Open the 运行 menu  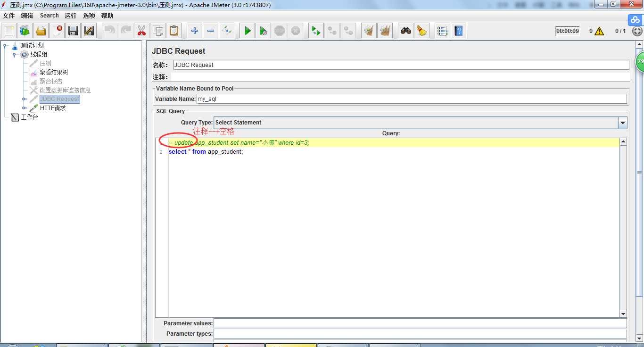[70, 16]
